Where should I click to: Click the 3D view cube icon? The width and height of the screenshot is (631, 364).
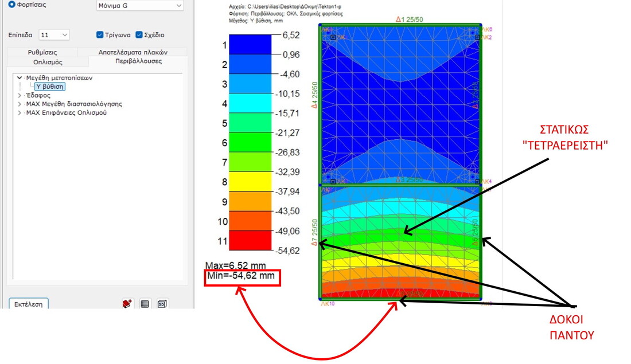pyautogui.click(x=162, y=304)
